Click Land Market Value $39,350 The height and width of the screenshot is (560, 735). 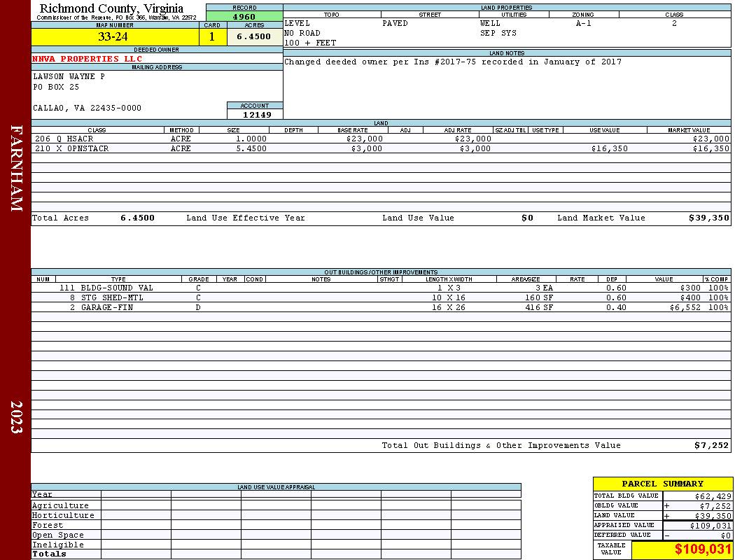pyautogui.click(x=708, y=218)
